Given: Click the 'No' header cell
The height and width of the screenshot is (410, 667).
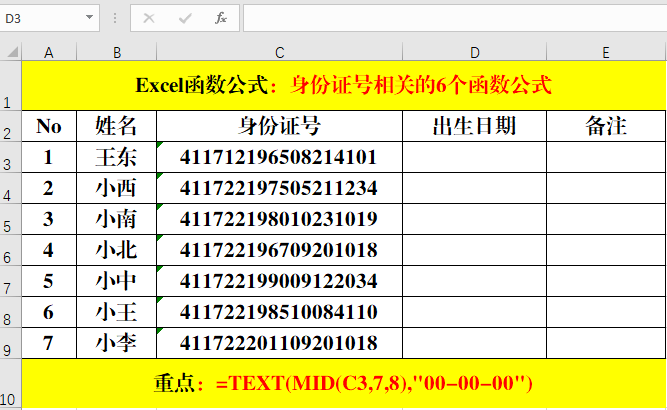Looking at the screenshot, I should 49,126.
